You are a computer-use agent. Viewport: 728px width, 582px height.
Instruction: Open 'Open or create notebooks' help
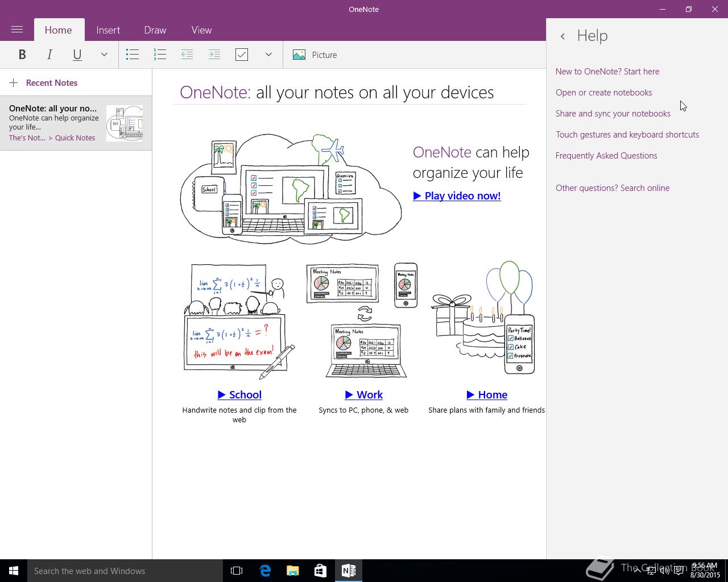(603, 93)
